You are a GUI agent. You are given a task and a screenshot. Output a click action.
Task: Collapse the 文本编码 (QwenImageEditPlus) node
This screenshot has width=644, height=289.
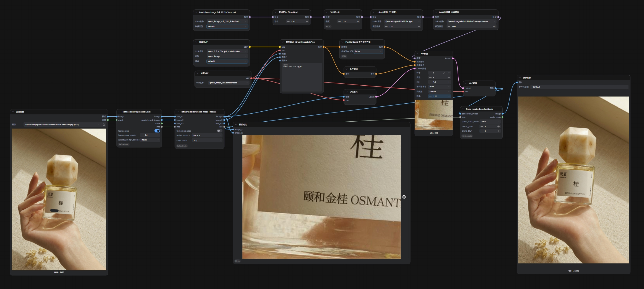click(x=283, y=42)
